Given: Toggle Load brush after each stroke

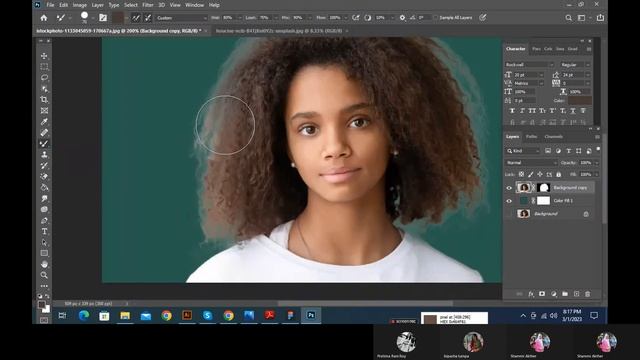Looking at the screenshot, I should (x=136, y=18).
